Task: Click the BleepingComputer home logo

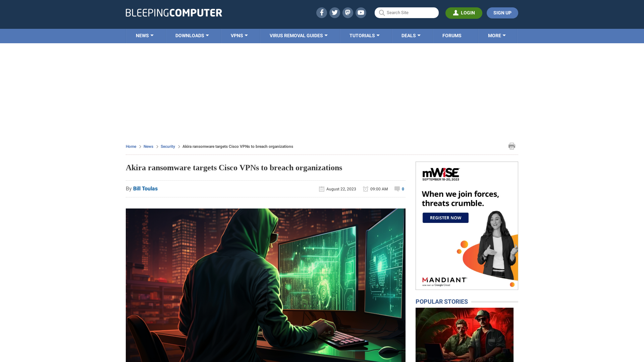Action: coord(173,12)
